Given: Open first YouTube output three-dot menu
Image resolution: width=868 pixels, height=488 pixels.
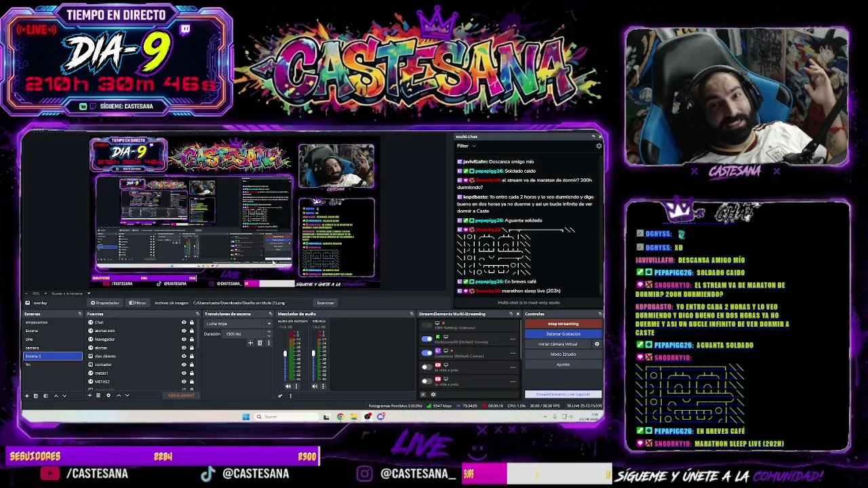Looking at the screenshot, I should (513, 367).
